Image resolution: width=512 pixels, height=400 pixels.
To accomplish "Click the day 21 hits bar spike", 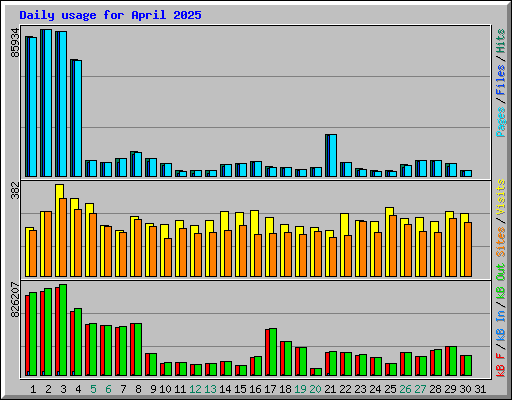I will click(x=331, y=155).
